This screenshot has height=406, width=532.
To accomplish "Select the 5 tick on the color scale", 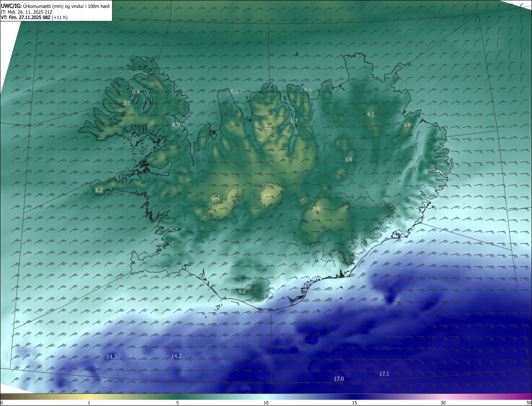I will tap(177, 403).
